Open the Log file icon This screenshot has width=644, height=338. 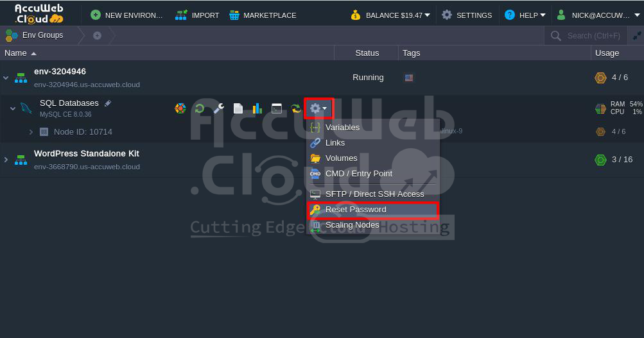238,108
